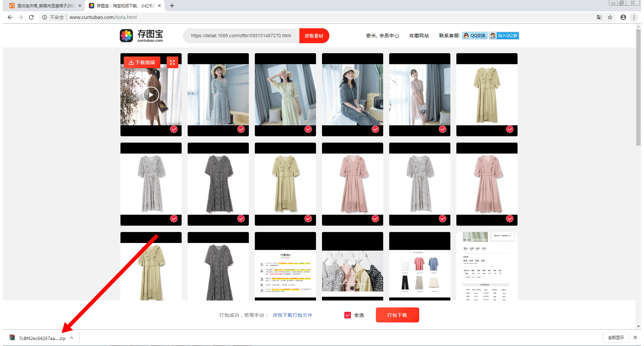The height and width of the screenshot is (346, 644).
Task: Deselect the blue dress model photo
Action: [241, 129]
